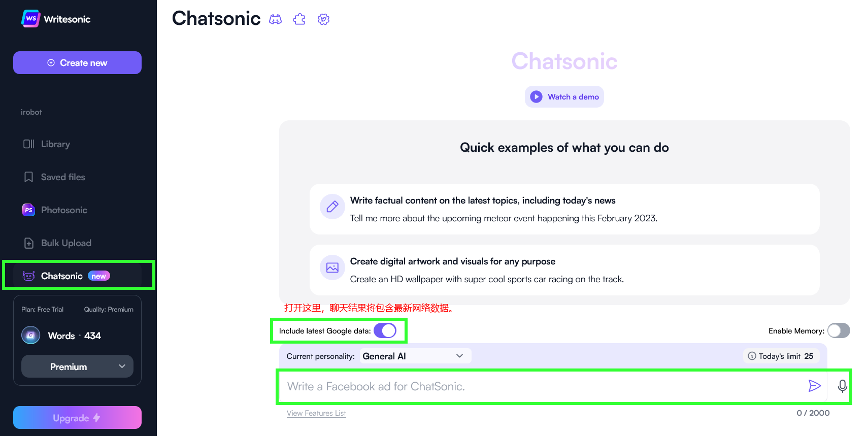Screen dimensions: 868x436
Task: Click the image icon for digital artwork example
Action: point(332,267)
